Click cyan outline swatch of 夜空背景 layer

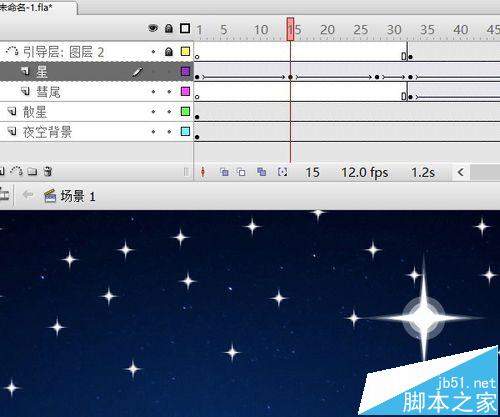[x=185, y=131]
